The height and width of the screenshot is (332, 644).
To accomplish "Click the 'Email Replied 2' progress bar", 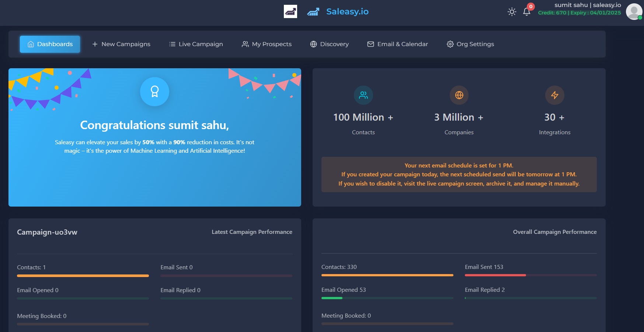I will (x=531, y=298).
